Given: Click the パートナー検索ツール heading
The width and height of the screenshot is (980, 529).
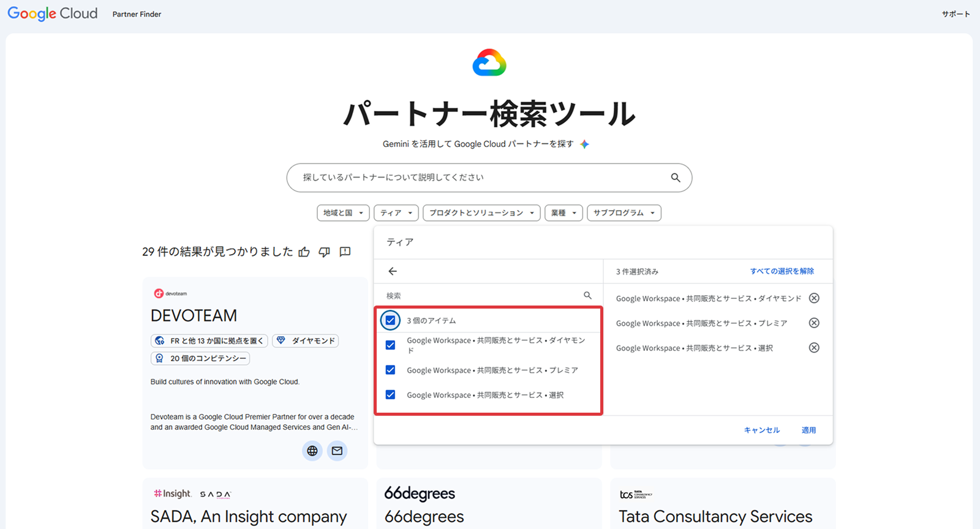Looking at the screenshot, I should click(489, 114).
